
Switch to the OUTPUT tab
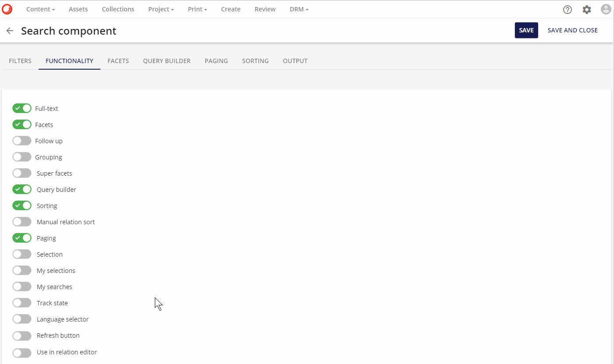tap(295, 61)
